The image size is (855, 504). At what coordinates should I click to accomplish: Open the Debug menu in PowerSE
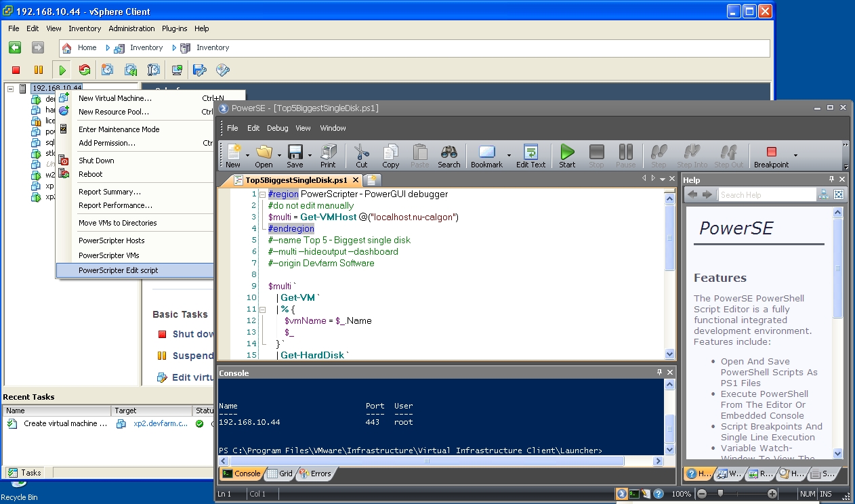[x=277, y=128]
